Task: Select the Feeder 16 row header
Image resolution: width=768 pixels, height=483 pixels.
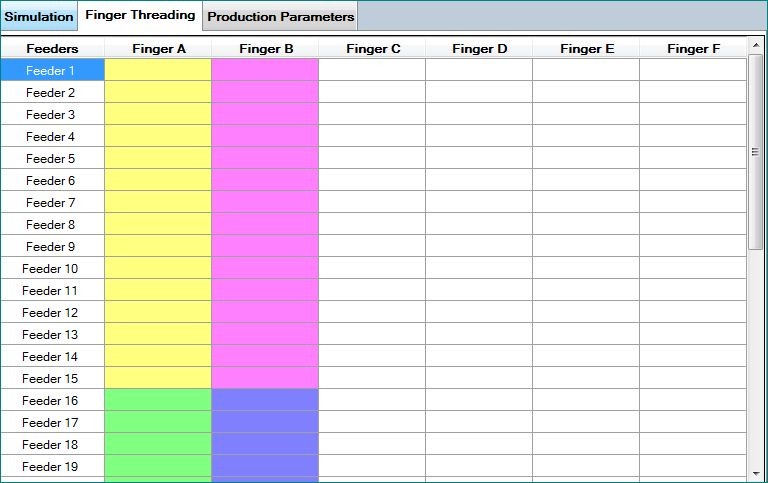Action: pos(52,401)
